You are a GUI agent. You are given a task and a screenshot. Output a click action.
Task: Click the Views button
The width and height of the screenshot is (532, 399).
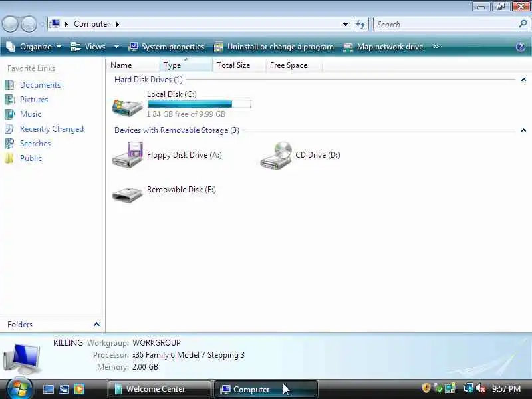coord(88,47)
